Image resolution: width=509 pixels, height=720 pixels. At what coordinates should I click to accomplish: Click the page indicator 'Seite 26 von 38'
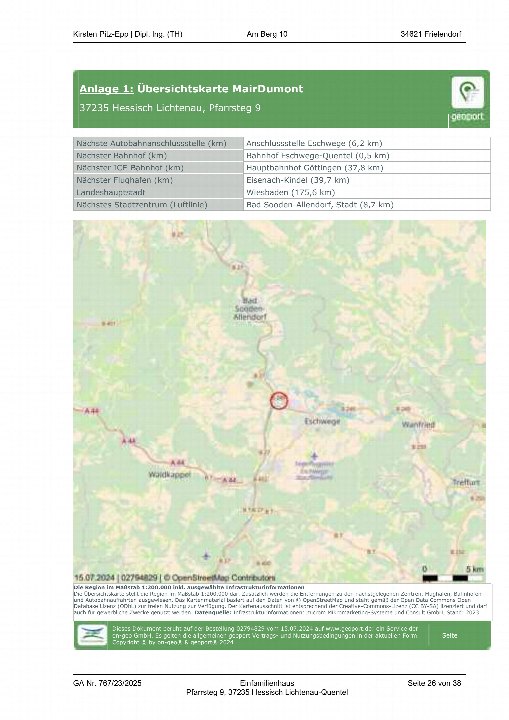[434, 683]
